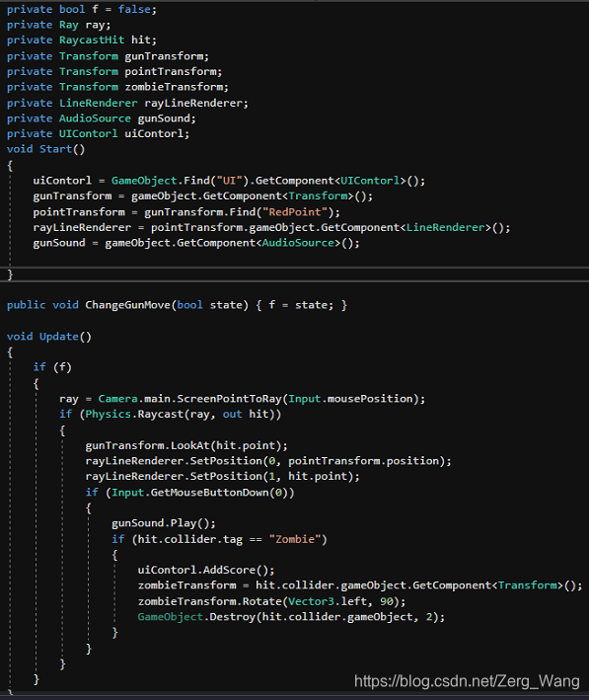Click the 'gunSound.Play();' statement
Image resolution: width=589 pixels, height=700 pixels.
coord(164,523)
